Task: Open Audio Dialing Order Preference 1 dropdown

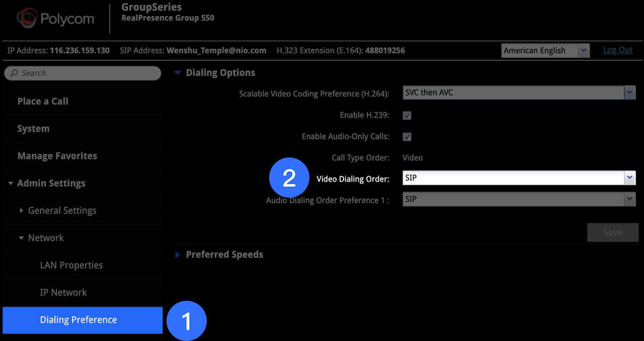Action: [519, 199]
